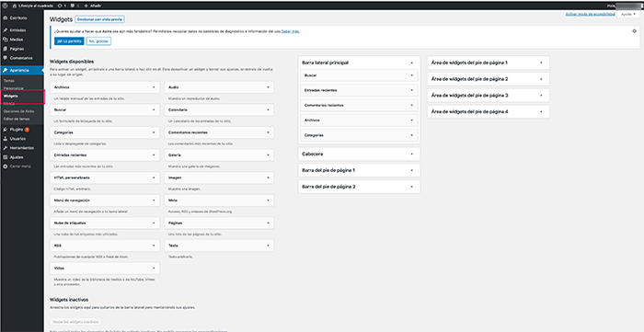644x332 pixels.
Task: Open Editor de temas submenu item
Action: [x=16, y=119]
